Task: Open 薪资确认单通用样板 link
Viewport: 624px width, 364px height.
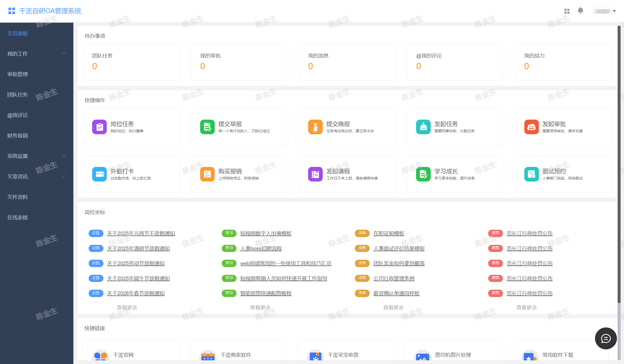Action: click(x=396, y=293)
